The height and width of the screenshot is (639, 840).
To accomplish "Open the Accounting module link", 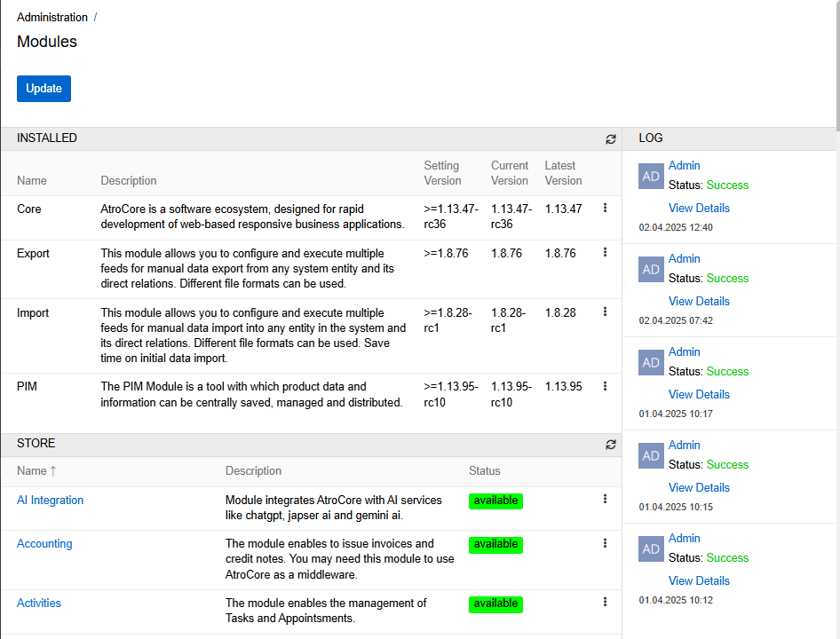I will point(44,544).
